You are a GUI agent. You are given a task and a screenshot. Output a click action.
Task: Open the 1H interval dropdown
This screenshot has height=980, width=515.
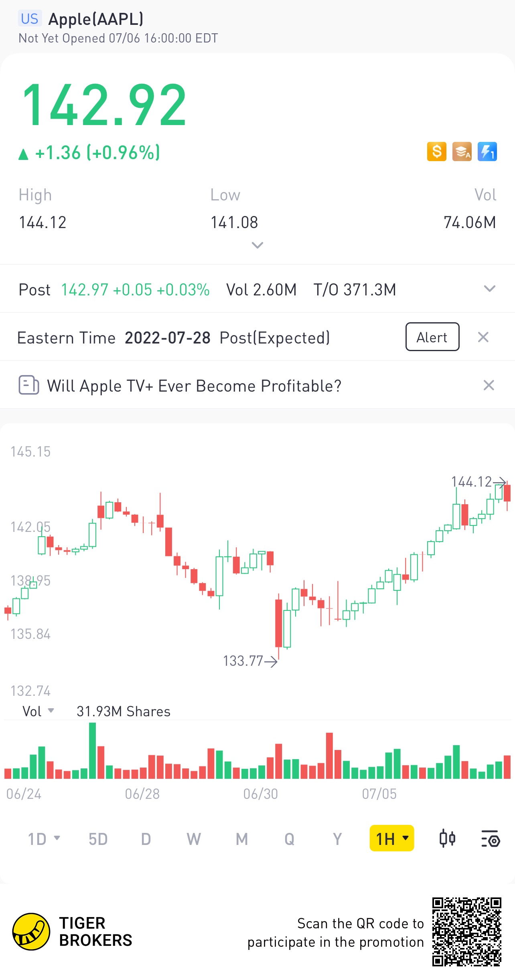click(x=391, y=838)
